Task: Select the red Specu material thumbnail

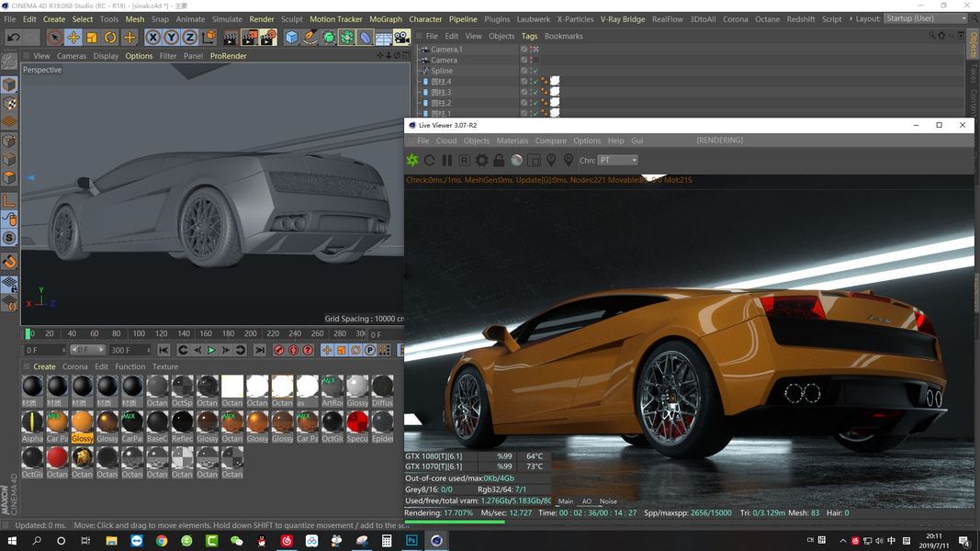Action: pyautogui.click(x=357, y=426)
